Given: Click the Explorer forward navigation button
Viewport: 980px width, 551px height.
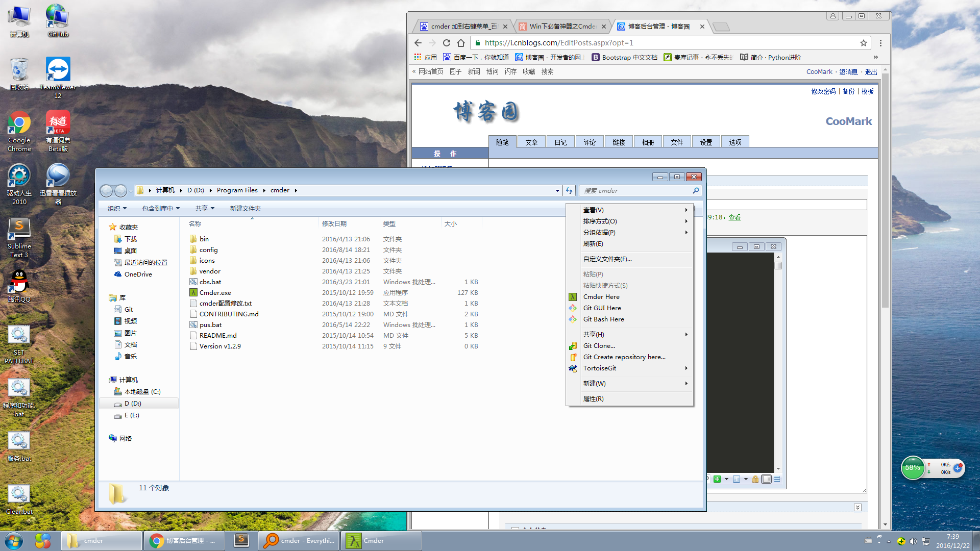Looking at the screenshot, I should 120,191.
